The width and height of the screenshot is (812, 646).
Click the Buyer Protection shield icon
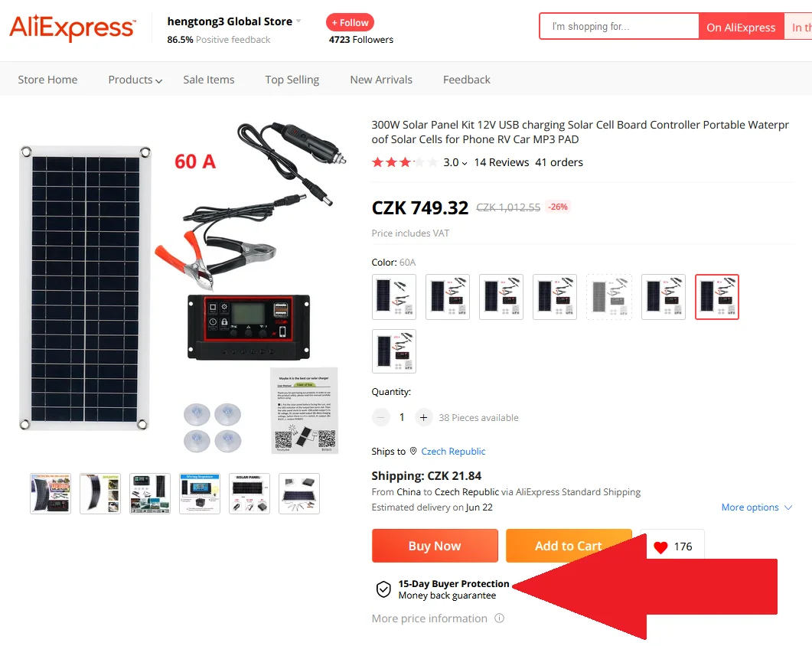pyautogui.click(x=383, y=589)
